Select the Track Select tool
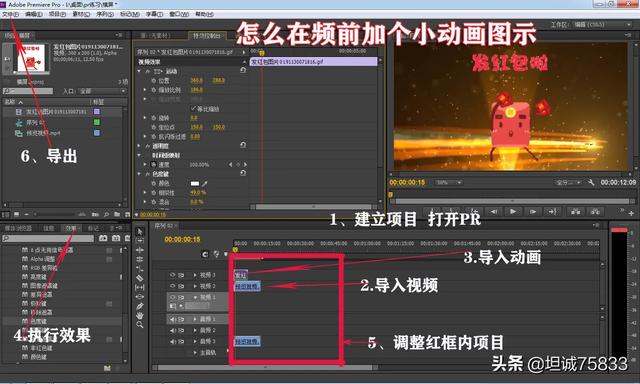 (x=140, y=240)
